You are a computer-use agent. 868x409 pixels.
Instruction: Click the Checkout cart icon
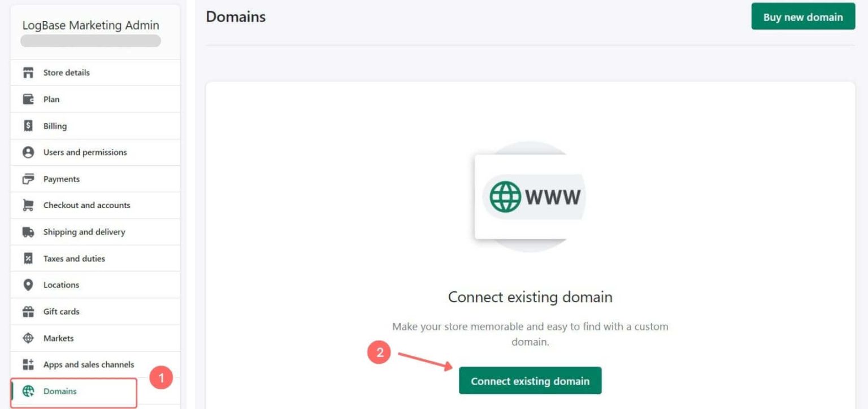click(x=28, y=205)
